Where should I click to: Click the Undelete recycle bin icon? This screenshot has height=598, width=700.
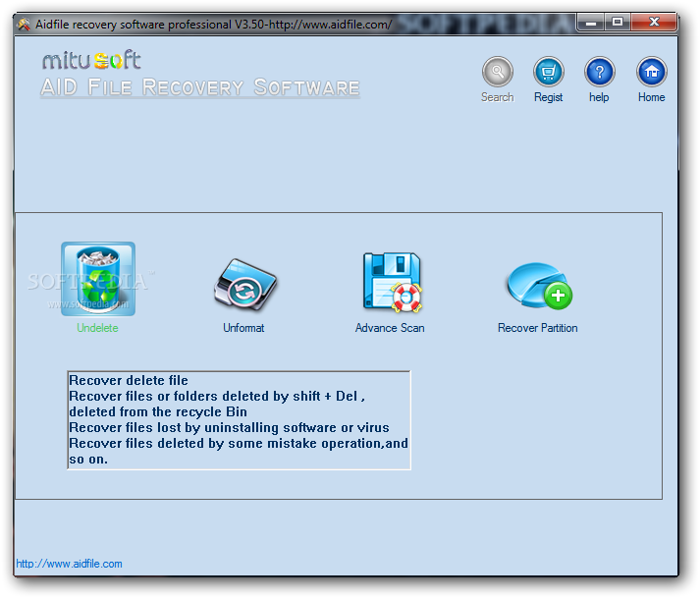[98, 279]
